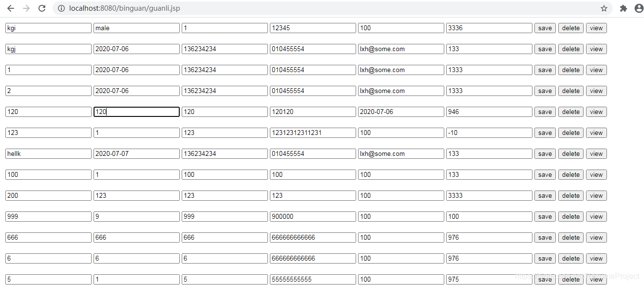The width and height of the screenshot is (644, 285).
Task: Edit the lxh@some.com field in kgj row
Action: (401, 49)
